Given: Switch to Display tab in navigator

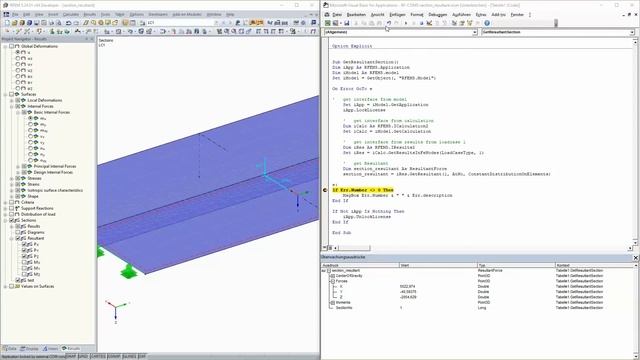Looking at the screenshot, I should (29, 349).
